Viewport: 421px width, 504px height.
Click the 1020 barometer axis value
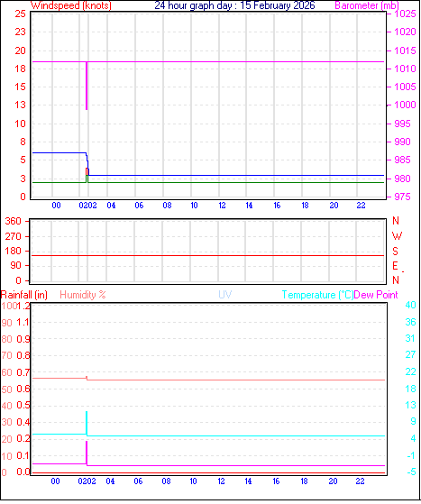406,32
